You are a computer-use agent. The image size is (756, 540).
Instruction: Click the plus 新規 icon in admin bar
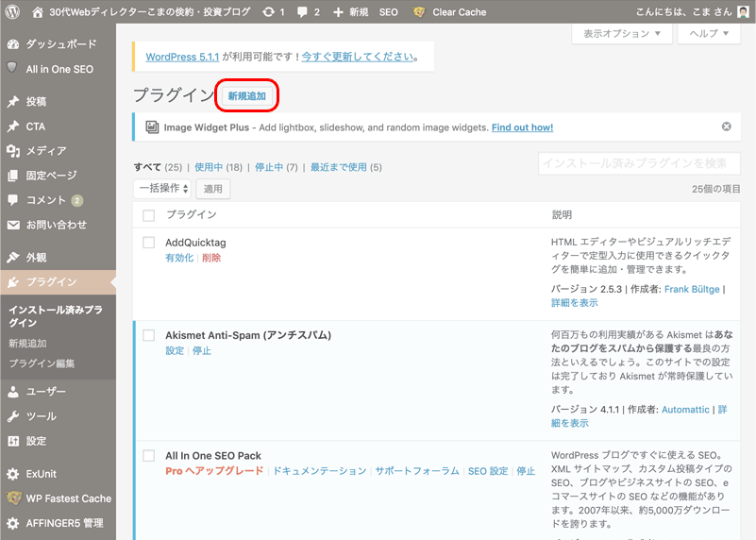tap(339, 12)
